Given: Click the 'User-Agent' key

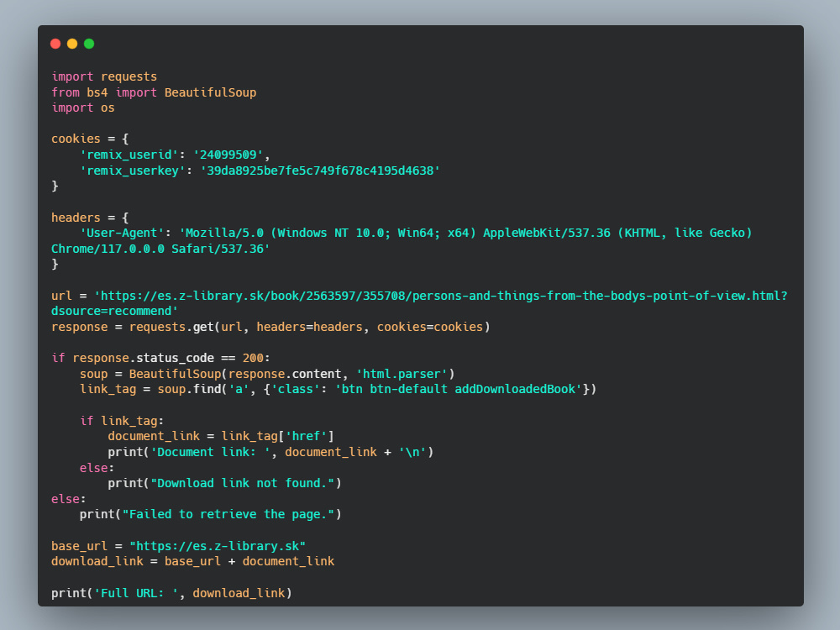Looking at the screenshot, I should [122, 233].
